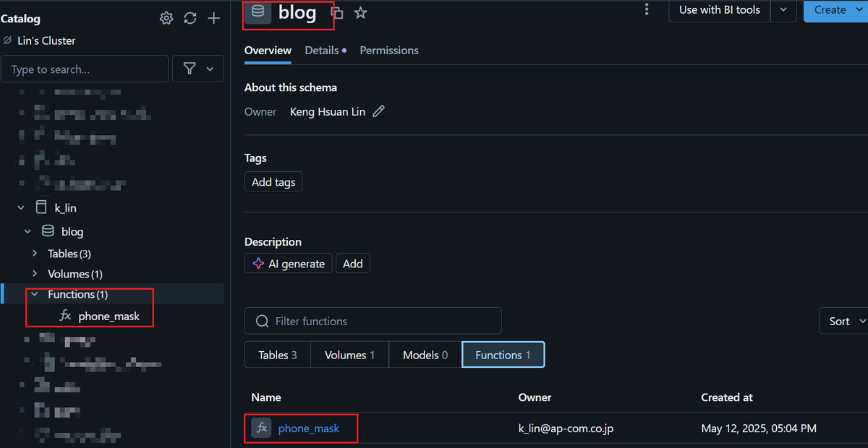Add new catalog item plus icon

click(x=214, y=18)
